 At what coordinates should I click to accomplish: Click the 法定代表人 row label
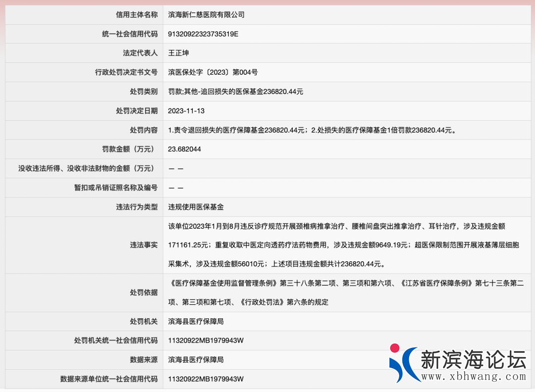click(x=140, y=53)
